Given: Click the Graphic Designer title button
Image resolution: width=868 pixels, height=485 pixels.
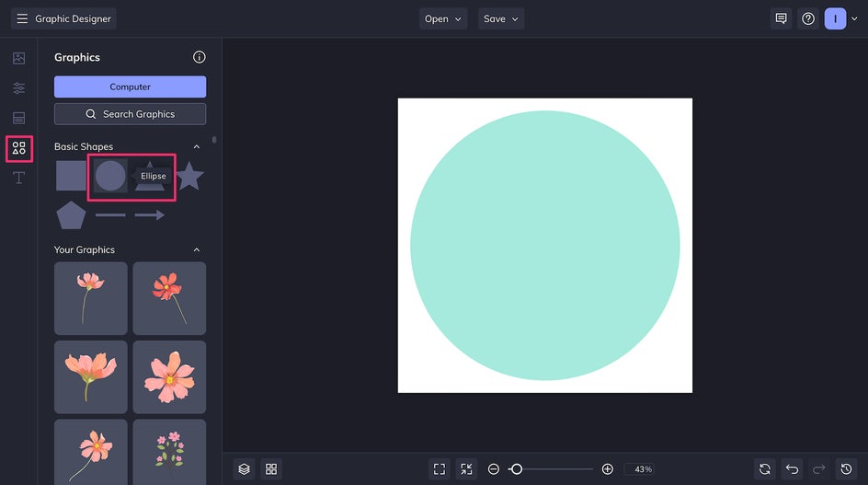Looking at the screenshot, I should [x=63, y=18].
